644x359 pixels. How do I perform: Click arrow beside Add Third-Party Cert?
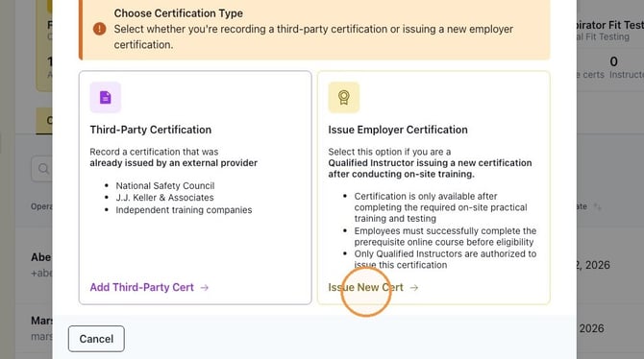[204, 288]
